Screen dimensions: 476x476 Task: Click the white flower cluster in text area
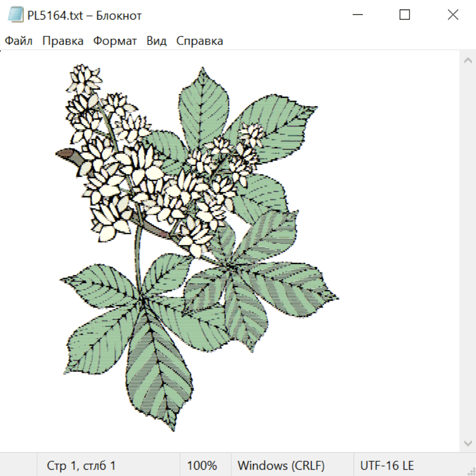[143, 170]
